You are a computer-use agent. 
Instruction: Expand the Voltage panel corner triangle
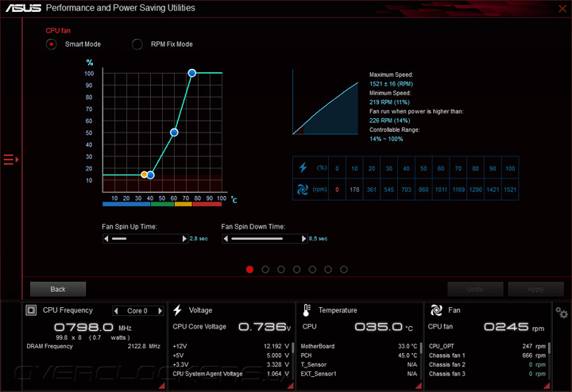[x=291, y=386]
